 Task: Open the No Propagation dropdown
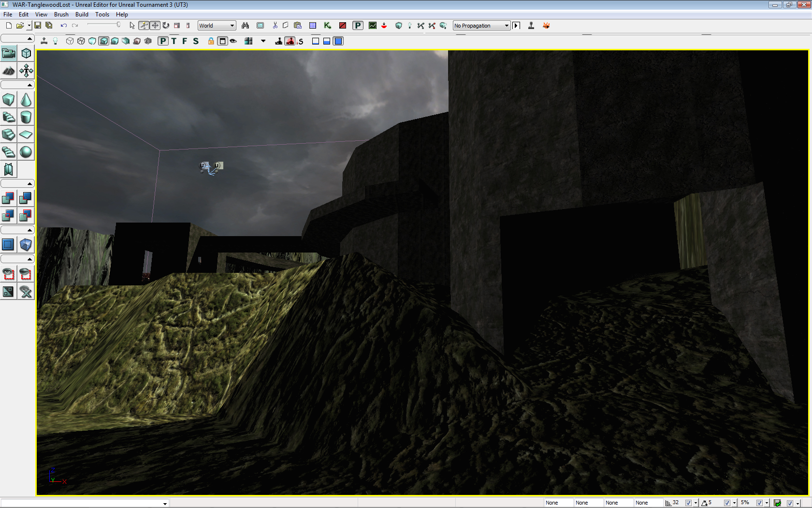[x=481, y=26]
